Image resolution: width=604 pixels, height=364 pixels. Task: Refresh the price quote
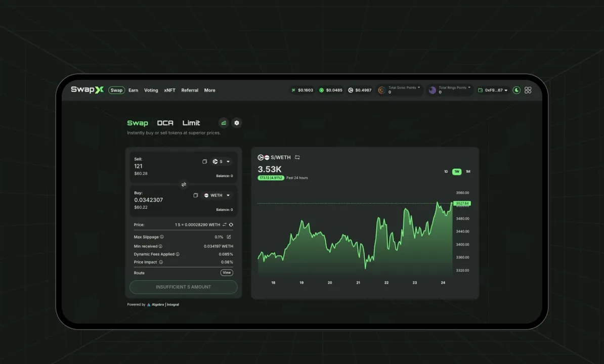tap(231, 224)
